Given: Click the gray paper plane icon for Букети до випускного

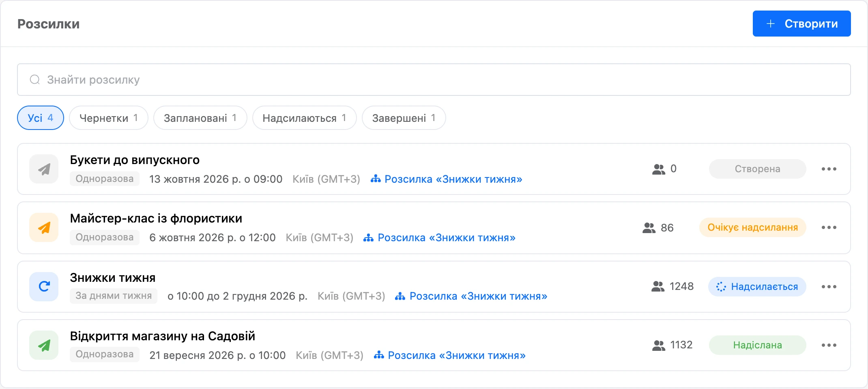Looking at the screenshot, I should click(x=44, y=169).
